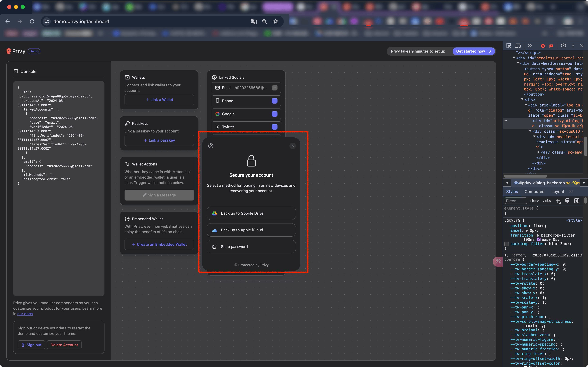Click Link a passkey button
Screen dimensions: 588x367
point(159,140)
